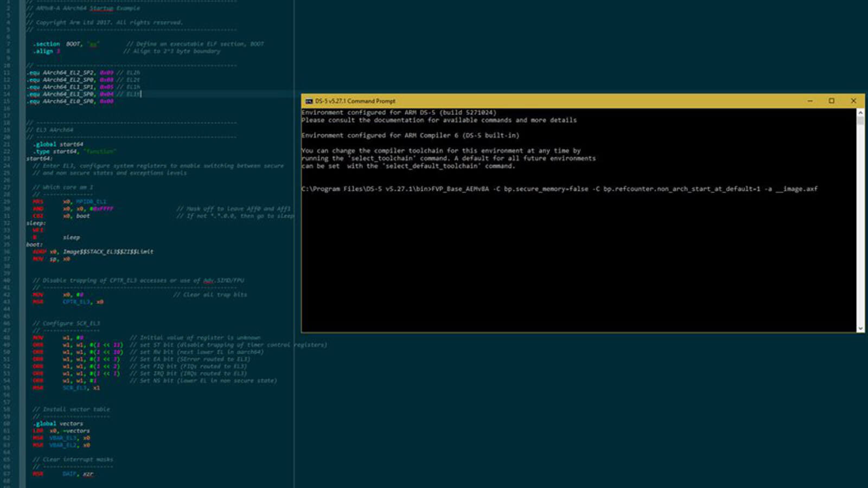Maximize the DS-5 Command Prompt window
868x488 pixels.
(x=831, y=101)
